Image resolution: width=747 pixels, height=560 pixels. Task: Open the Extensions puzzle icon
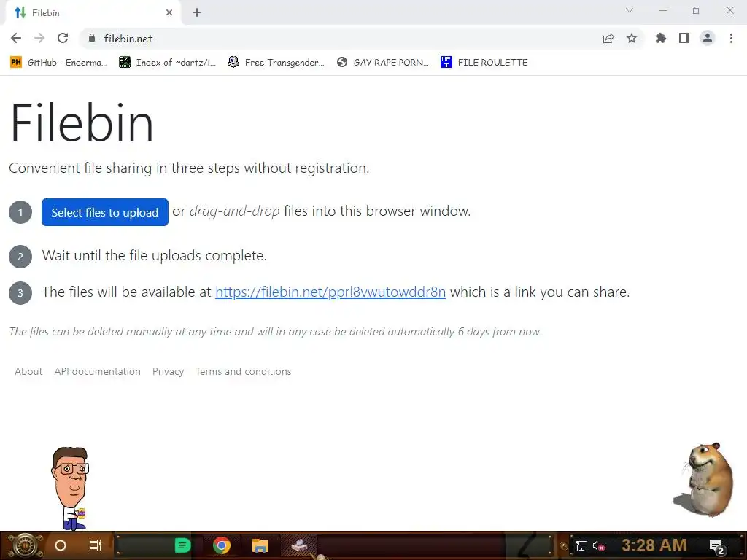click(x=660, y=38)
